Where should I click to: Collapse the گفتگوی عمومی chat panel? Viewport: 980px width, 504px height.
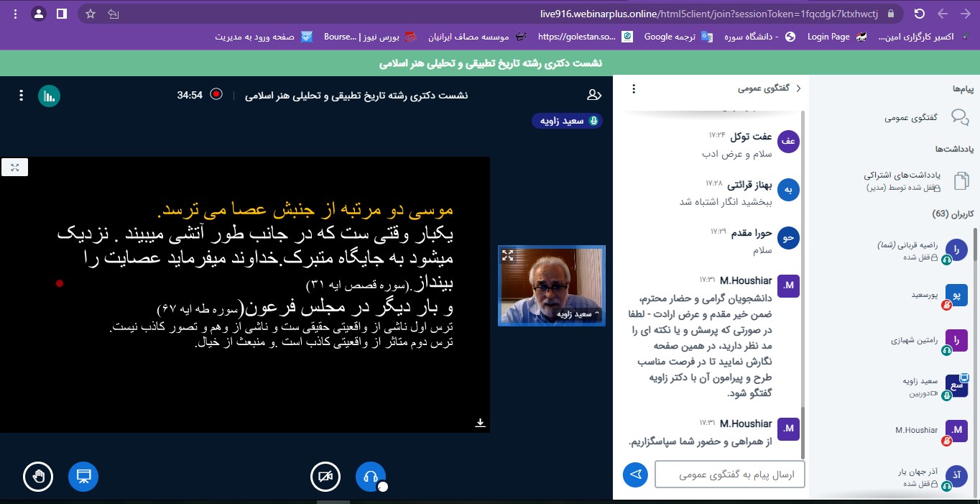click(x=769, y=89)
